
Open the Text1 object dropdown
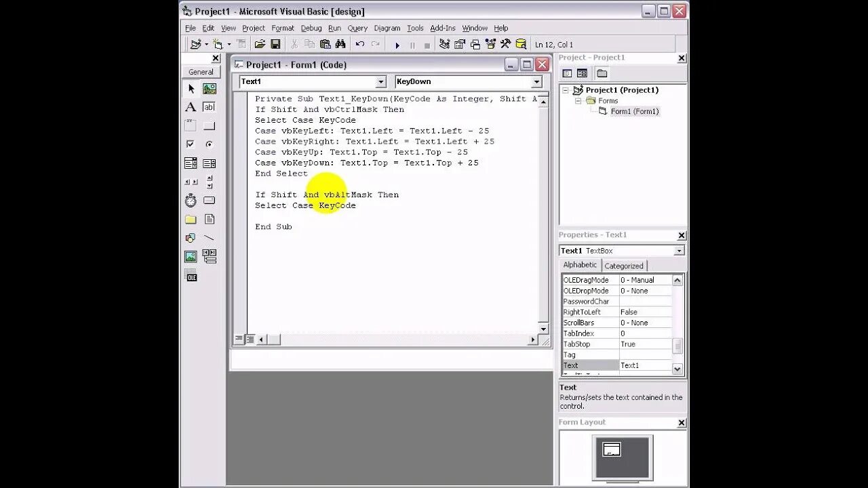[x=380, y=82]
